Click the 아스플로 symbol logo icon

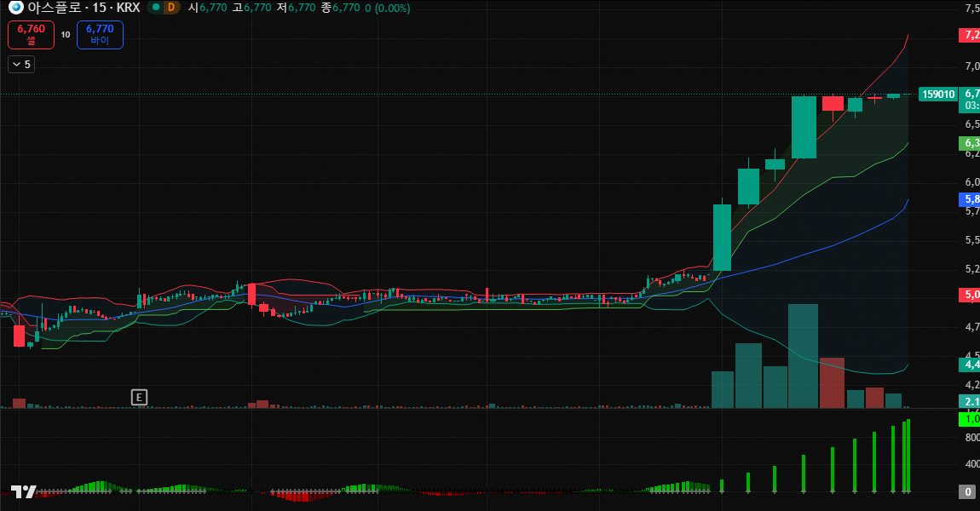(15, 8)
